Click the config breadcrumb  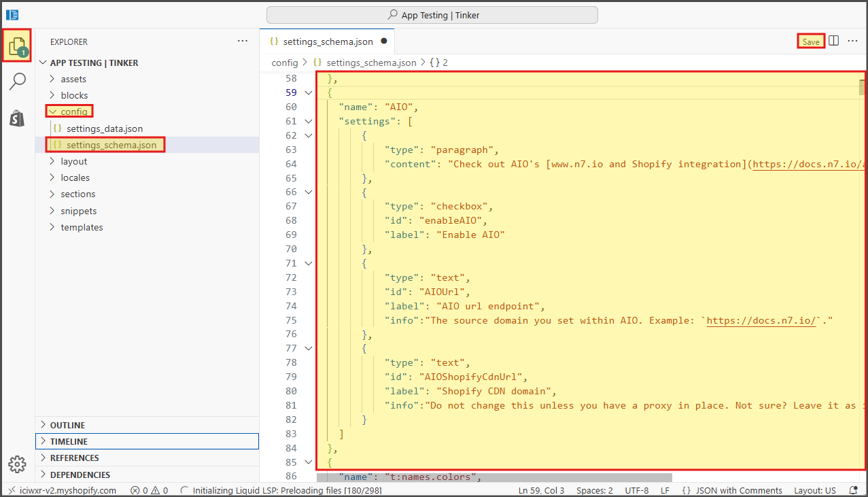pyautogui.click(x=285, y=63)
